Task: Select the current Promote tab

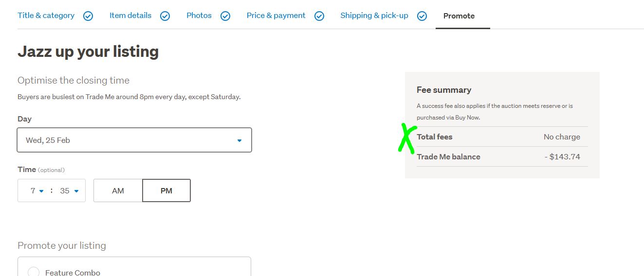Action: [x=459, y=16]
